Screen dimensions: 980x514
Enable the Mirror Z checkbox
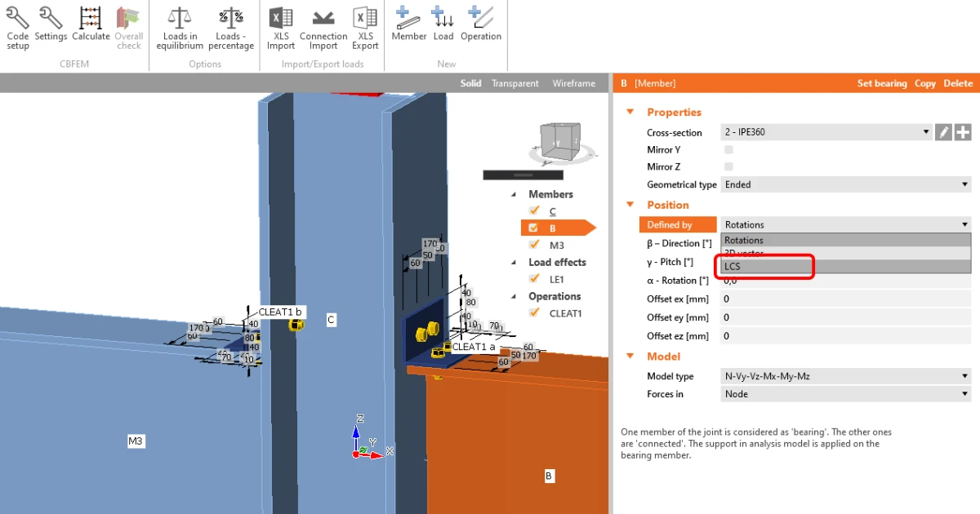click(x=728, y=166)
